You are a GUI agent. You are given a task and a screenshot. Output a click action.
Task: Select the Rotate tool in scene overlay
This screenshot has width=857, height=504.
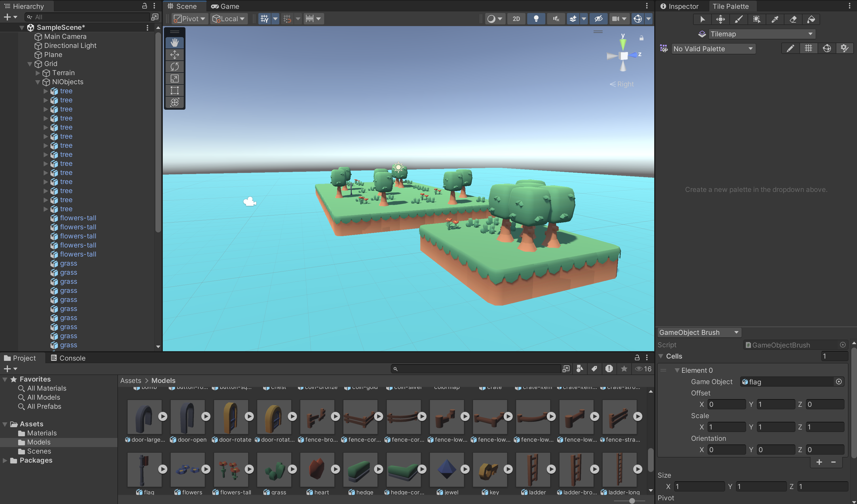[174, 67]
